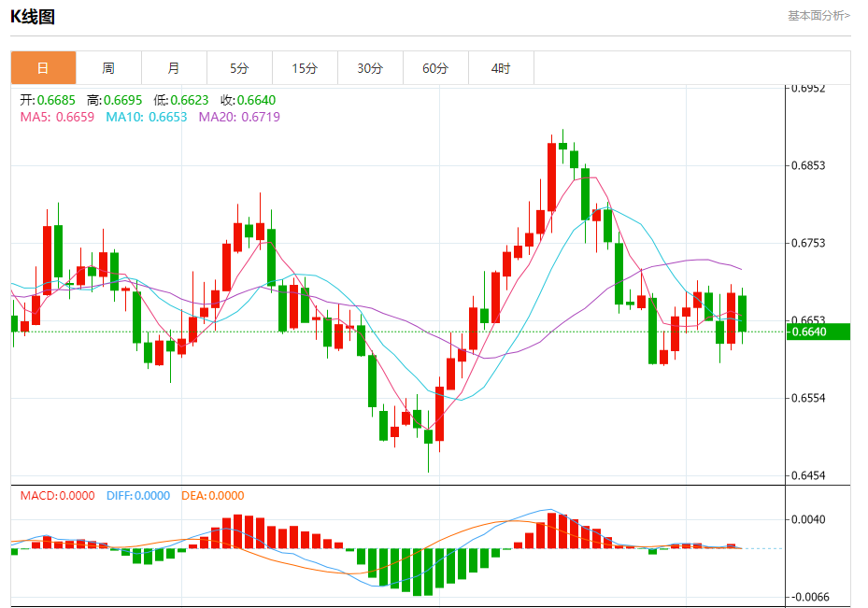Click the 0.6753 price axis label

tap(808, 243)
